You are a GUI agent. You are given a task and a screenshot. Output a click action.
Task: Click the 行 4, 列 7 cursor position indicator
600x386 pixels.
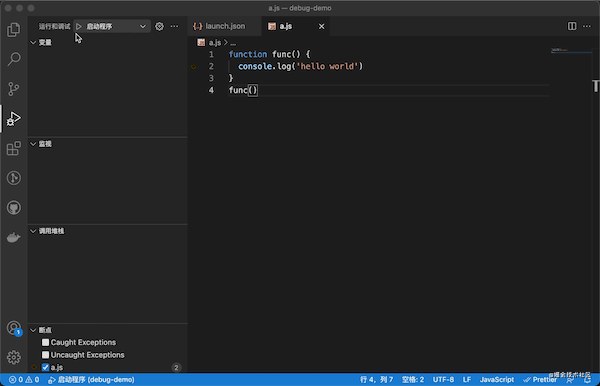click(377, 379)
